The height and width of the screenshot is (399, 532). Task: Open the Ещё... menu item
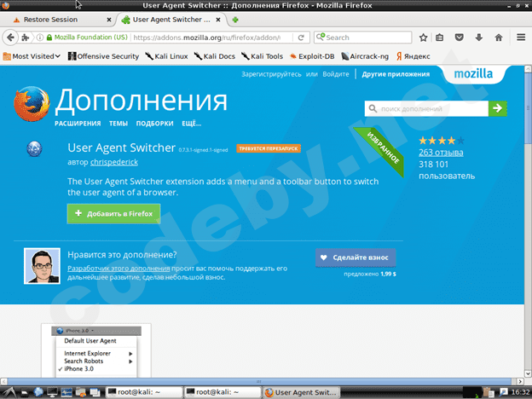pos(191,124)
